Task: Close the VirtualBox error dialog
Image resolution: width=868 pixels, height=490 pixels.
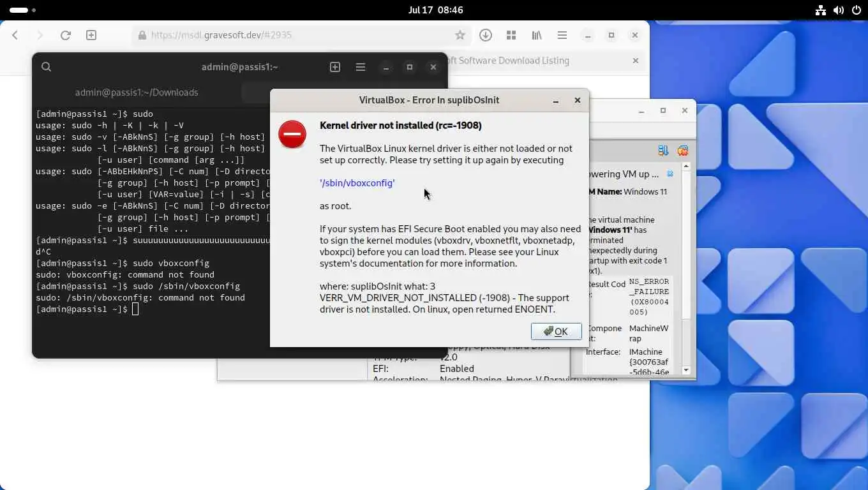Action: click(x=578, y=100)
